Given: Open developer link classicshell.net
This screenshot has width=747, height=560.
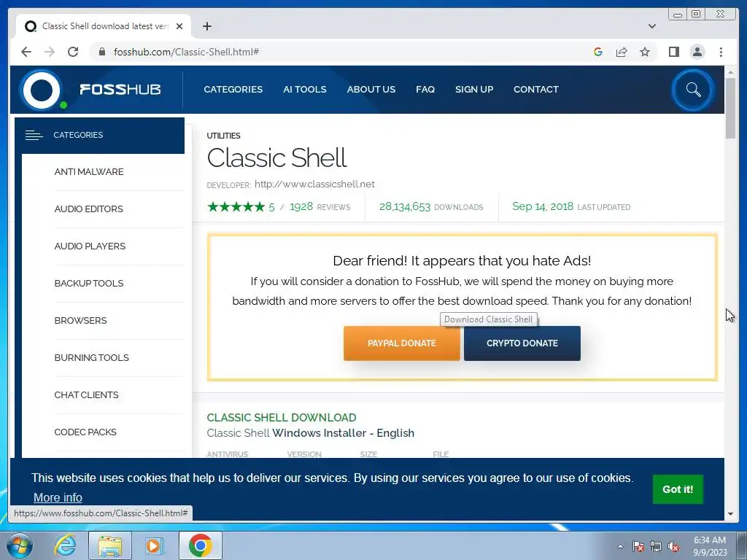Looking at the screenshot, I should pyautogui.click(x=314, y=184).
